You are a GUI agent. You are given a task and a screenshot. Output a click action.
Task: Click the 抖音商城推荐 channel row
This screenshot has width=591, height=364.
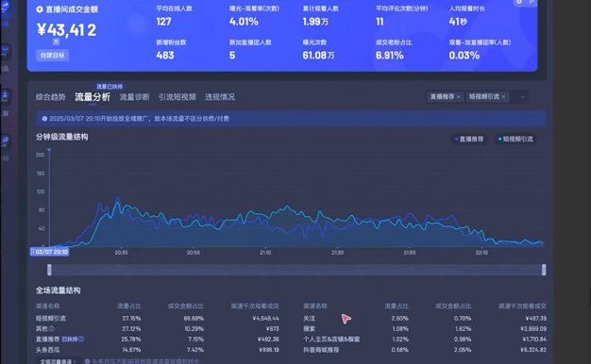[425, 350]
